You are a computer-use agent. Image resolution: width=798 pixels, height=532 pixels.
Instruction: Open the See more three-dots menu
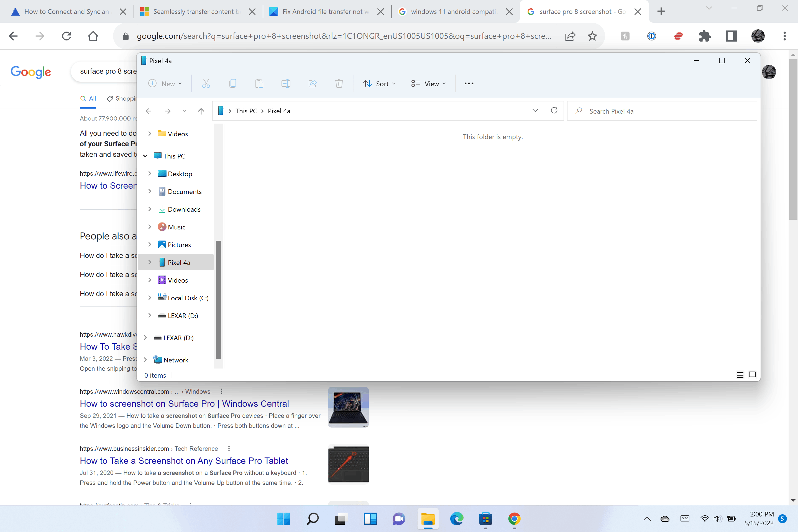[469, 83]
